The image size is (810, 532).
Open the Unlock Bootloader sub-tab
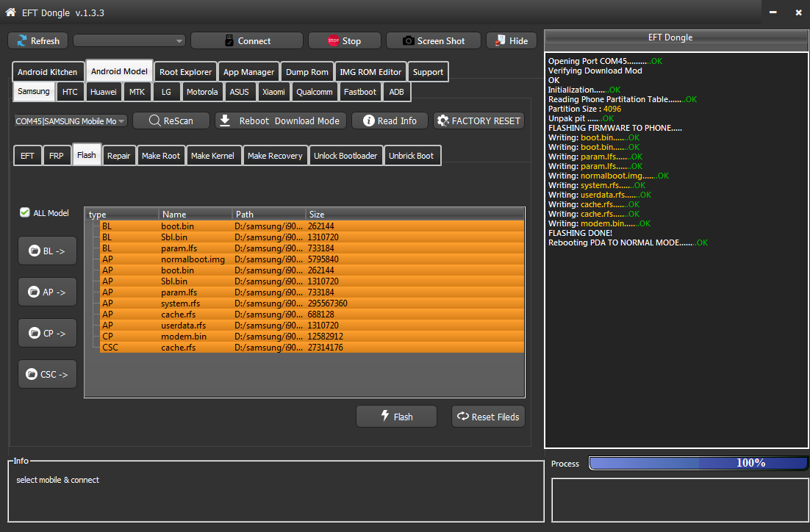click(345, 156)
